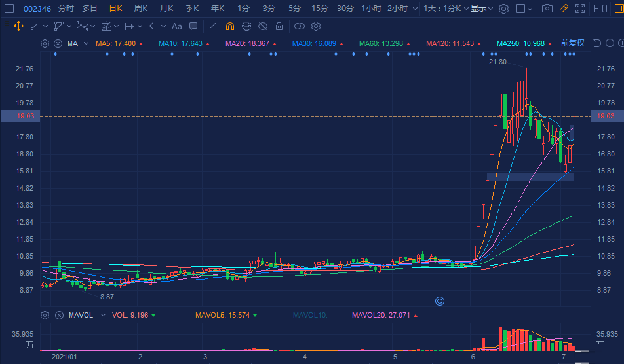Click the 前复权 adjustment button

[x=572, y=43]
